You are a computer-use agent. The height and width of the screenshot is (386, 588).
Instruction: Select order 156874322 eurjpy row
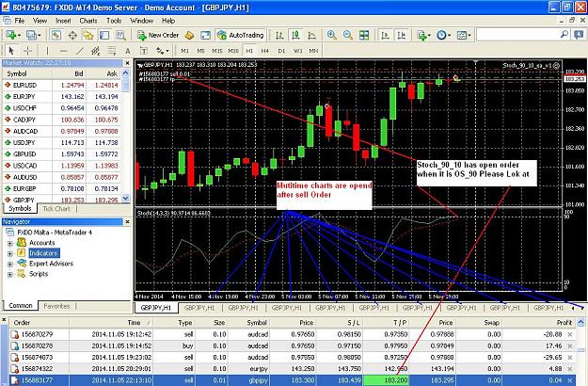[x=293, y=369]
